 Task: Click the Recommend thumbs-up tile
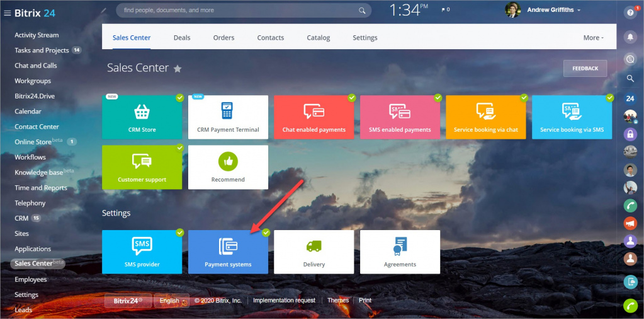228,167
